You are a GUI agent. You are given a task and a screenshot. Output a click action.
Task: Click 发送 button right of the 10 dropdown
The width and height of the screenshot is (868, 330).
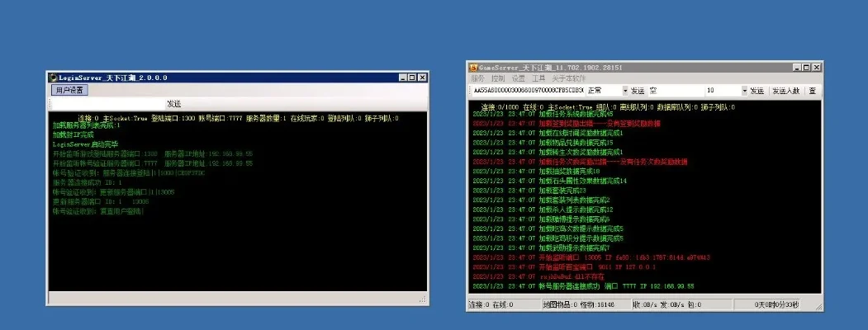(x=758, y=90)
